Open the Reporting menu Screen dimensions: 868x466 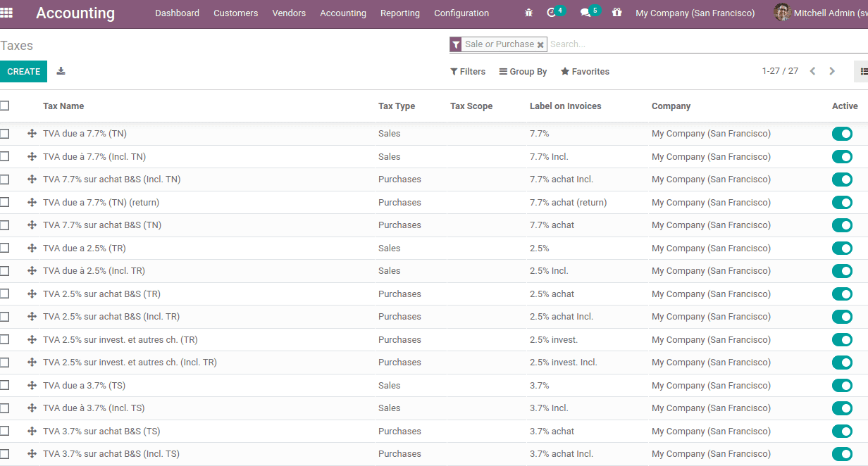(399, 13)
